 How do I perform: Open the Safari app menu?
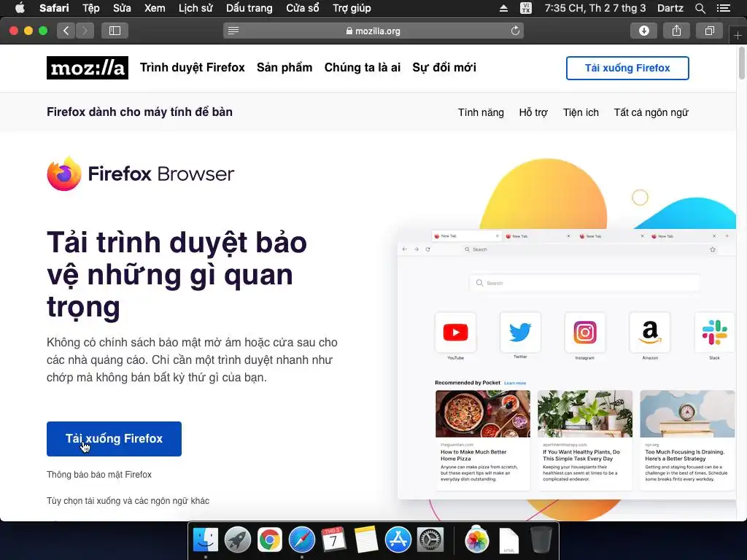tap(54, 8)
